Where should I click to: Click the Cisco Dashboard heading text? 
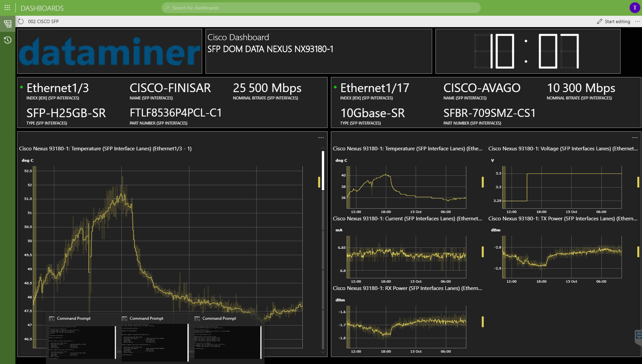[x=238, y=37]
